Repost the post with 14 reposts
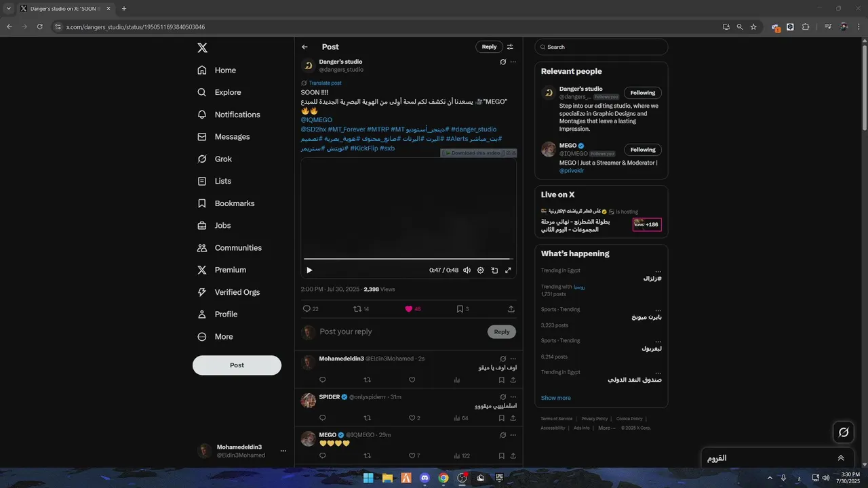This screenshot has width=868, height=488. pos(357,309)
